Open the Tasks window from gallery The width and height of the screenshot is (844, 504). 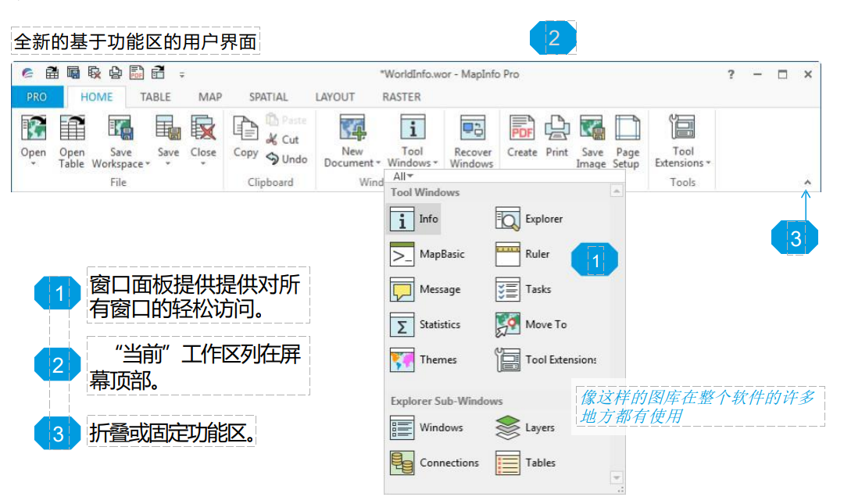tap(523, 290)
